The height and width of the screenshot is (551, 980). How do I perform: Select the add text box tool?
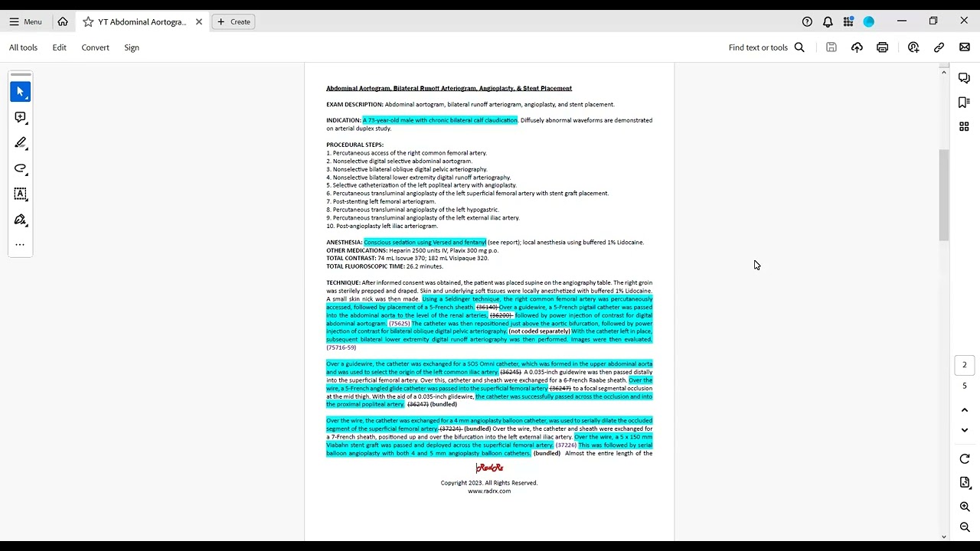pyautogui.click(x=21, y=194)
